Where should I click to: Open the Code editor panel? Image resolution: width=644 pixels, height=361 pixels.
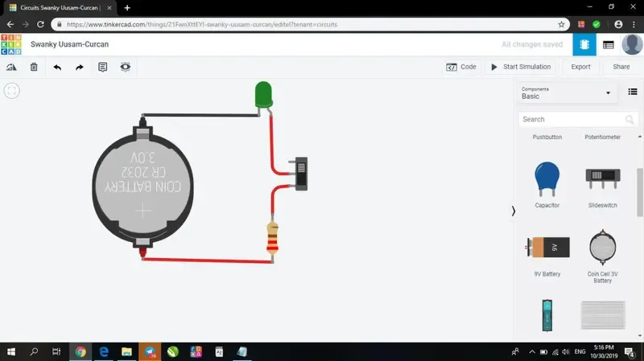(461, 67)
